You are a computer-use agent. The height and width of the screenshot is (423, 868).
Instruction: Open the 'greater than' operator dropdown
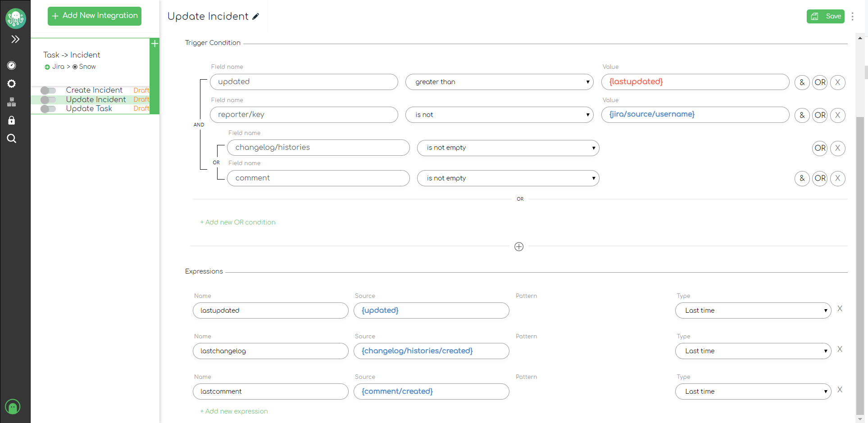point(499,82)
